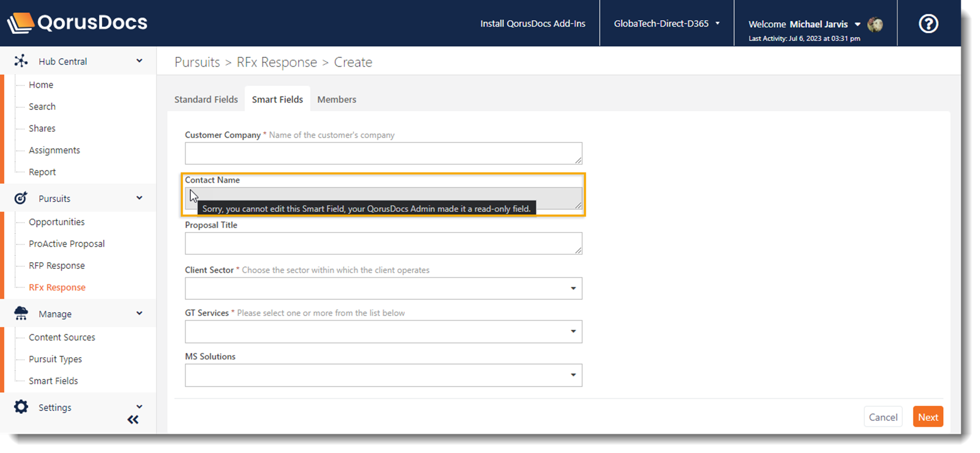Click the Hub Central network icon
Viewport: 980px width, 453px height.
pos(21,61)
